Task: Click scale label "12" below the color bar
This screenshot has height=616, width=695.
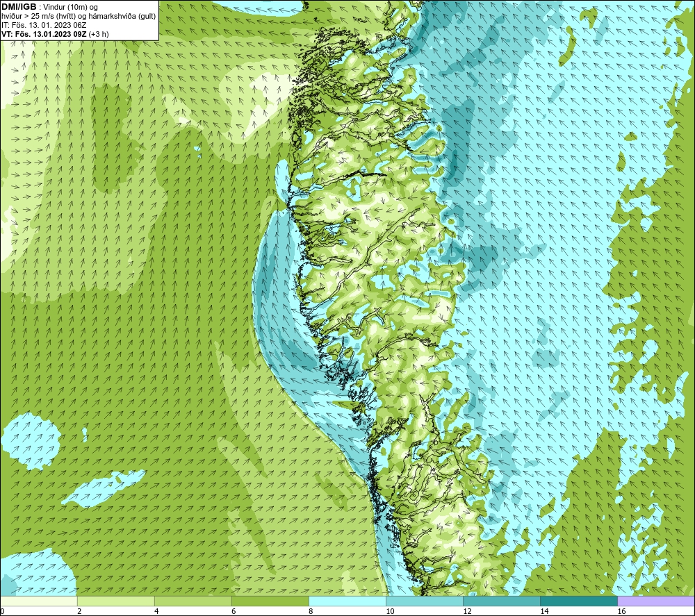Action: [x=467, y=611]
